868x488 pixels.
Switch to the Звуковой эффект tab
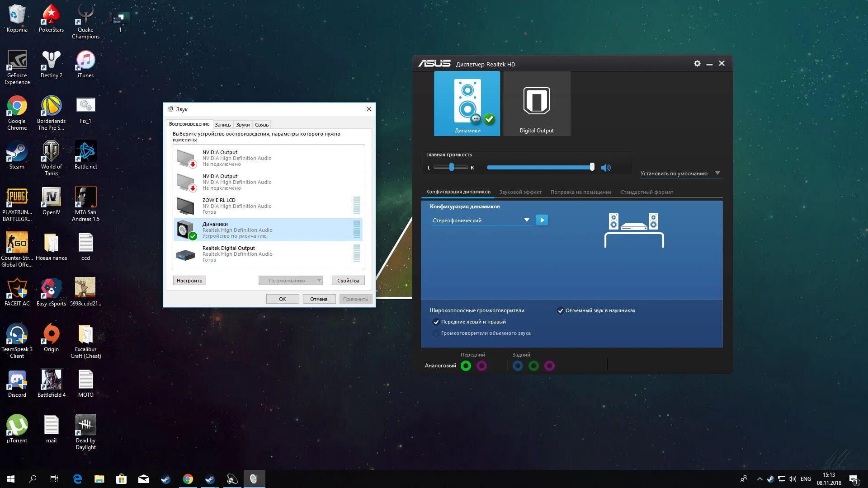(x=520, y=192)
